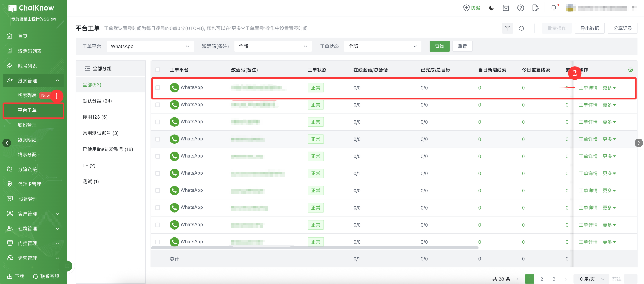Click the filter funnel icon

[x=507, y=28]
